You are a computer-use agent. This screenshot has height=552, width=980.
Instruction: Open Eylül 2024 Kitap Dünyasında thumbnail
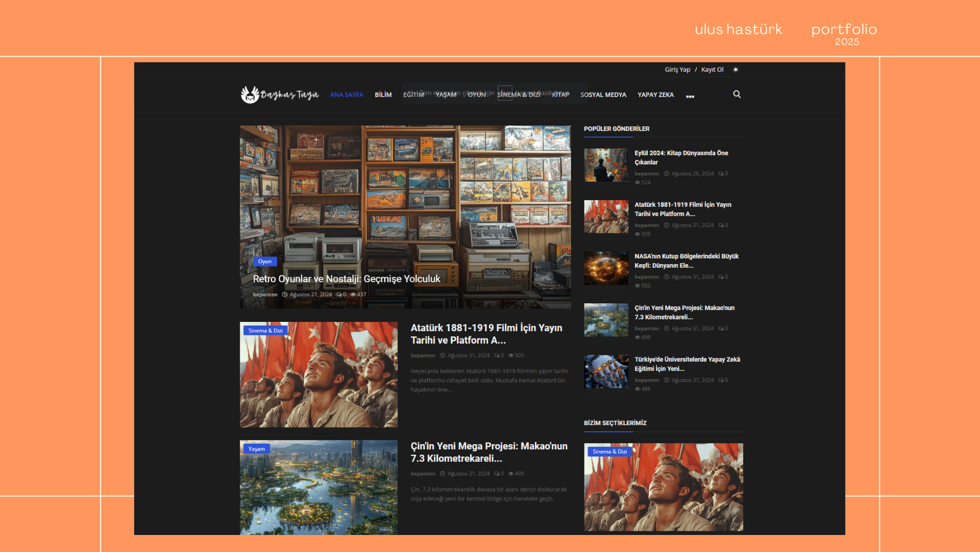coord(606,165)
